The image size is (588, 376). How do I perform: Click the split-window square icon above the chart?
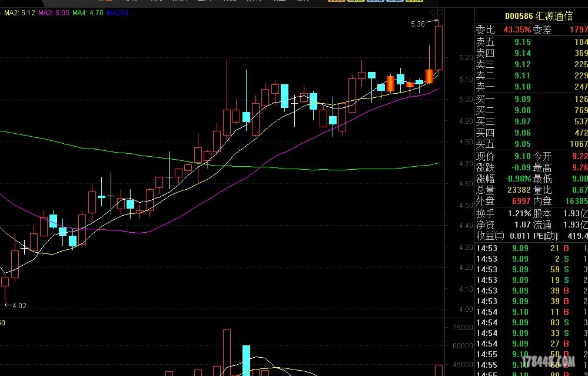pos(440,12)
